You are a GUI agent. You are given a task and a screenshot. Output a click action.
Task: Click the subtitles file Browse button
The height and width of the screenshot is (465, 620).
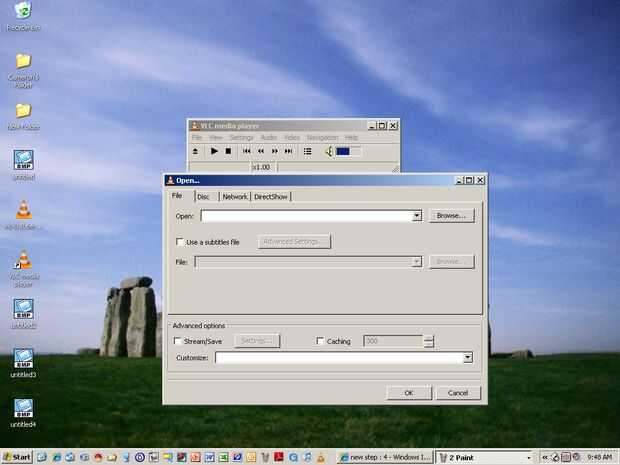[451, 261]
